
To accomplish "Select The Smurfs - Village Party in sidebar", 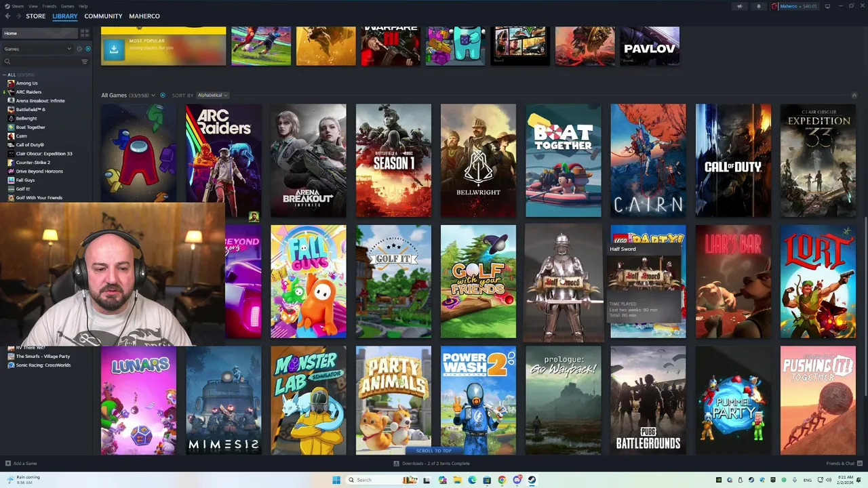I will click(x=43, y=357).
